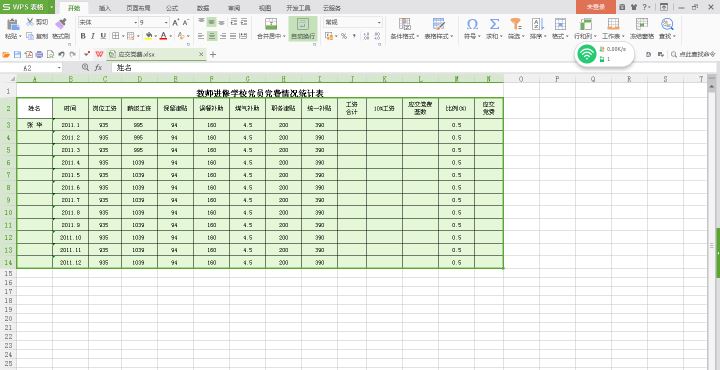Toggle italic formatting
Viewport: 720px width, 370px height.
click(x=93, y=36)
